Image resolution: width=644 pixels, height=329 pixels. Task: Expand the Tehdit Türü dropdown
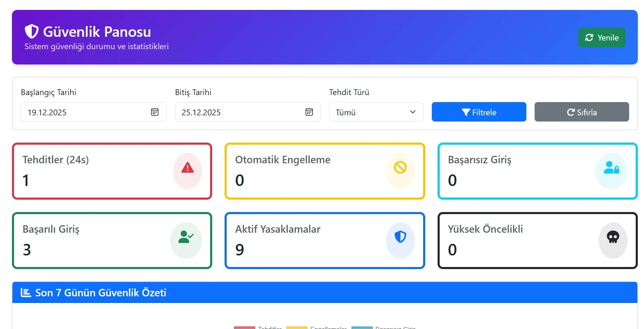click(376, 112)
